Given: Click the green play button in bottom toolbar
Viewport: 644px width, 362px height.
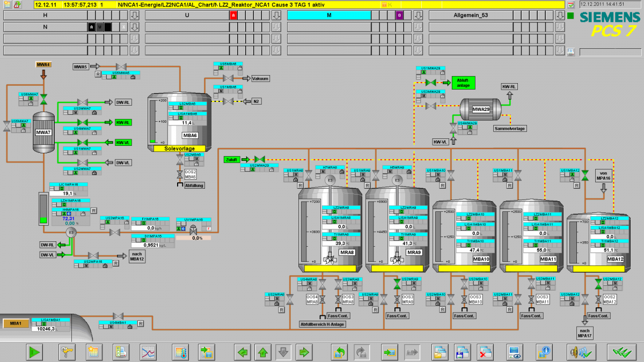Looking at the screenshot, I should pyautogui.click(x=35, y=352).
